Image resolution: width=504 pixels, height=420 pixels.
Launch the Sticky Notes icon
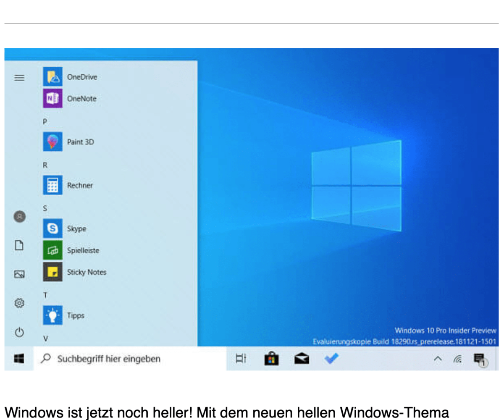pos(53,272)
